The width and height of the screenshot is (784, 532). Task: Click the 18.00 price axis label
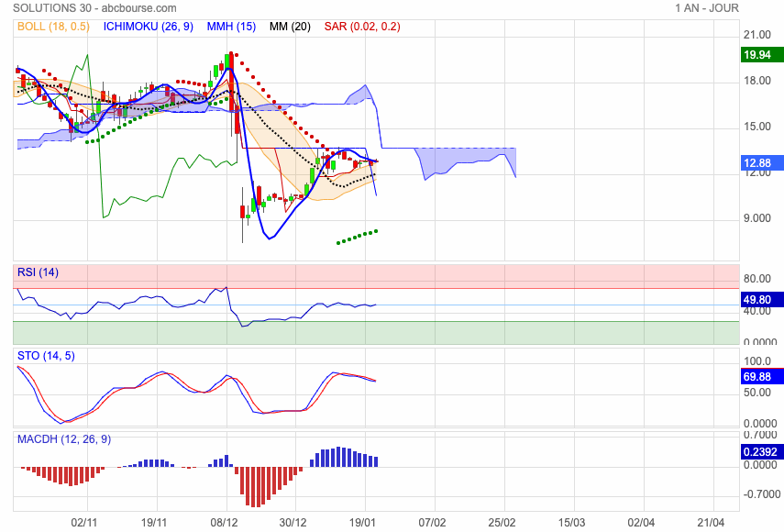tap(757, 81)
